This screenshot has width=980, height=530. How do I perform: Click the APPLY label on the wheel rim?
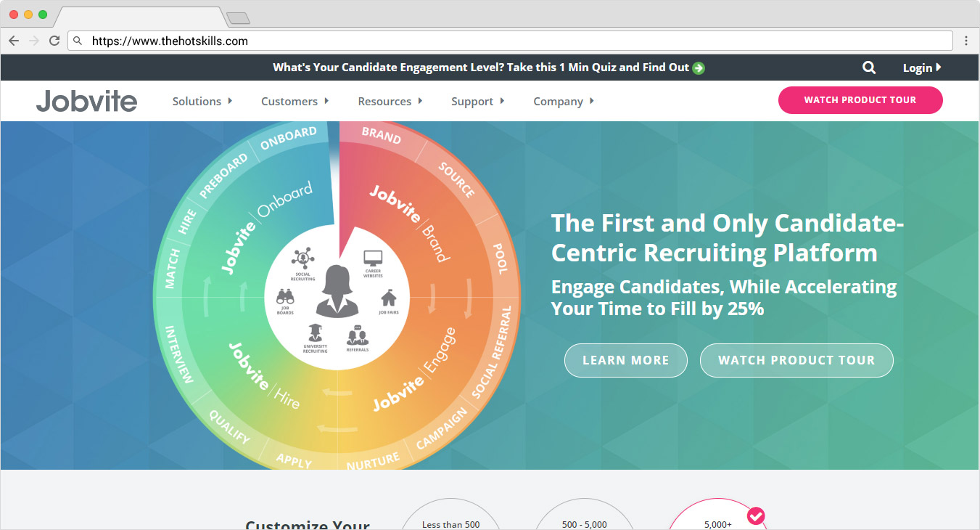[x=294, y=460]
